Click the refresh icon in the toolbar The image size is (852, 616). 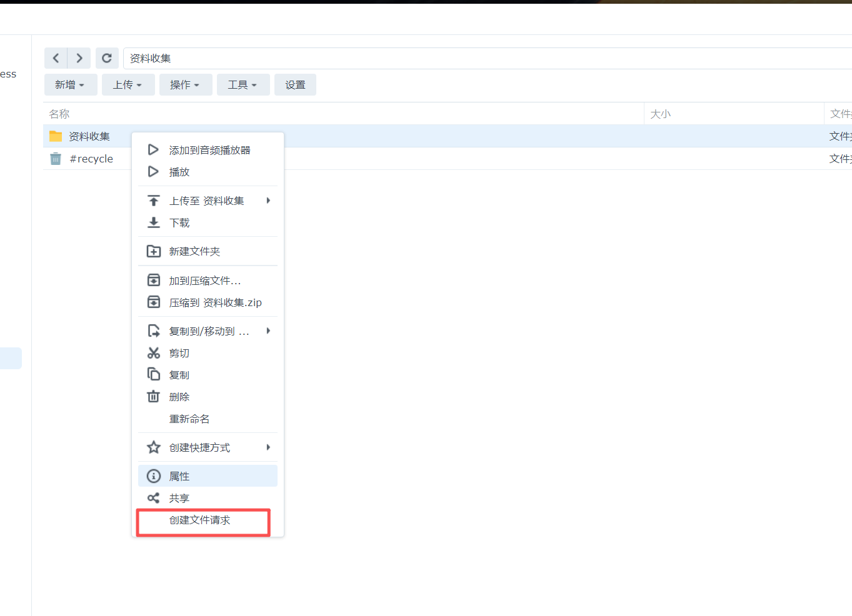107,57
